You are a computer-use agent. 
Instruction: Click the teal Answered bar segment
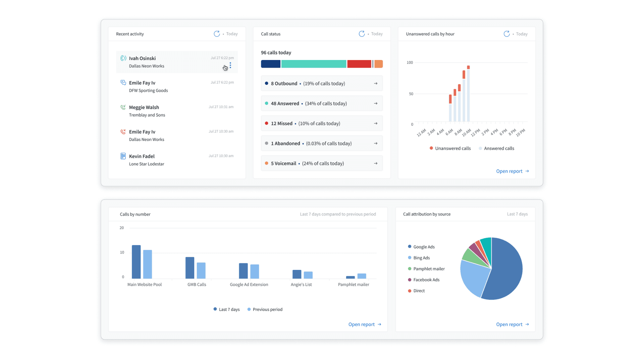click(x=314, y=64)
